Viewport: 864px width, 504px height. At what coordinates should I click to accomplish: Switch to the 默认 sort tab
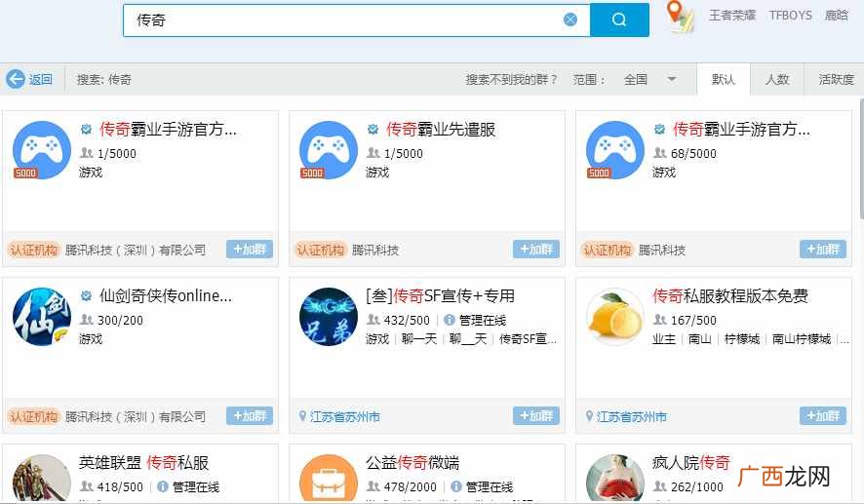(724, 79)
